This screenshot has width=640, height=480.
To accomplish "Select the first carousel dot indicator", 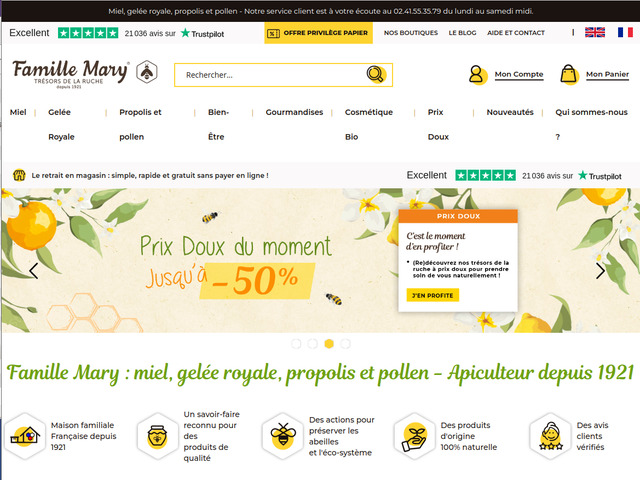I will point(296,344).
